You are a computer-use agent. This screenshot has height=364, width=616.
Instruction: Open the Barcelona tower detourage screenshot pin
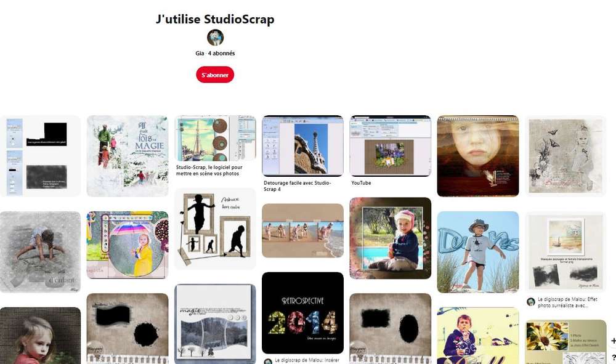[x=302, y=146]
